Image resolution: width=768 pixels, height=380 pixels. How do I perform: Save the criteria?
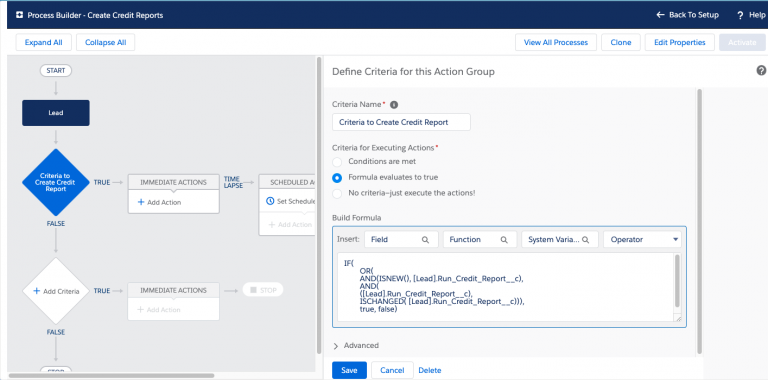point(349,370)
